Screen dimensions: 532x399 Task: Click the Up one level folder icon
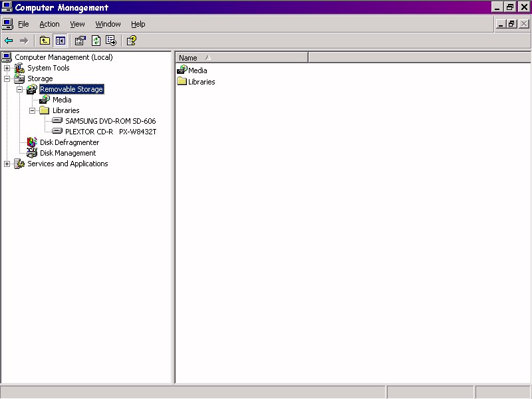click(45, 41)
